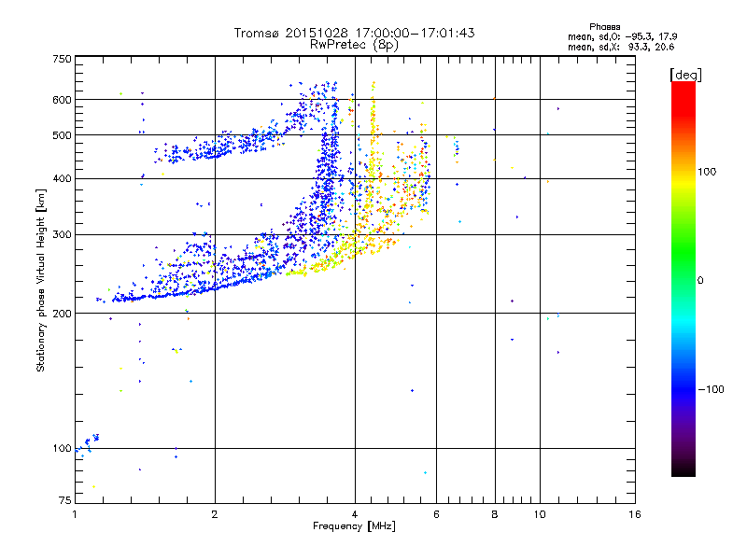Viewport: 747px width, 560px height.
Task: Click the 'Stationary phase Virtual Height [km]' axis label
Action: click(x=41, y=280)
